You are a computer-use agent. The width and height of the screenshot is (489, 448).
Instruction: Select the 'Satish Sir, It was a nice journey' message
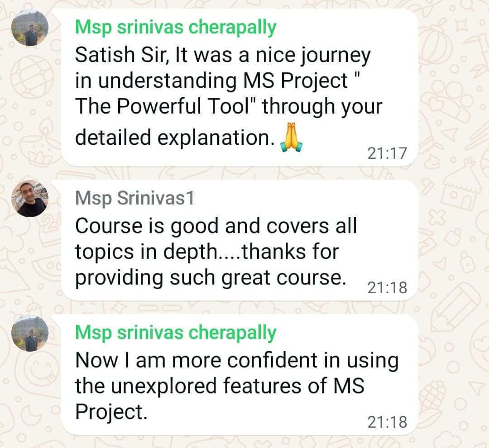point(240,88)
